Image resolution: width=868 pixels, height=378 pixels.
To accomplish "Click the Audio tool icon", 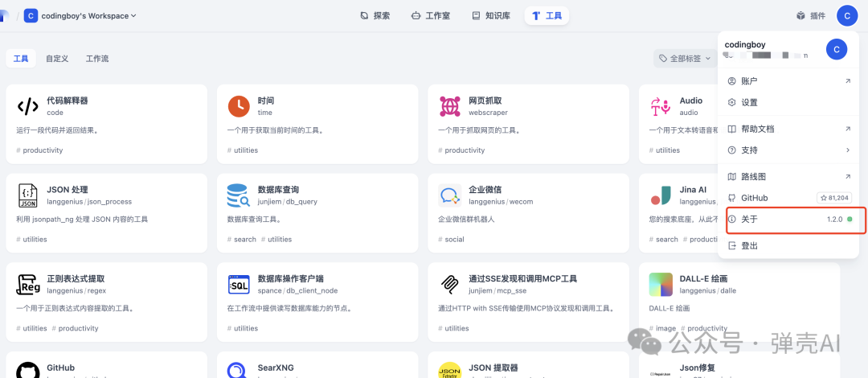I will pyautogui.click(x=661, y=106).
